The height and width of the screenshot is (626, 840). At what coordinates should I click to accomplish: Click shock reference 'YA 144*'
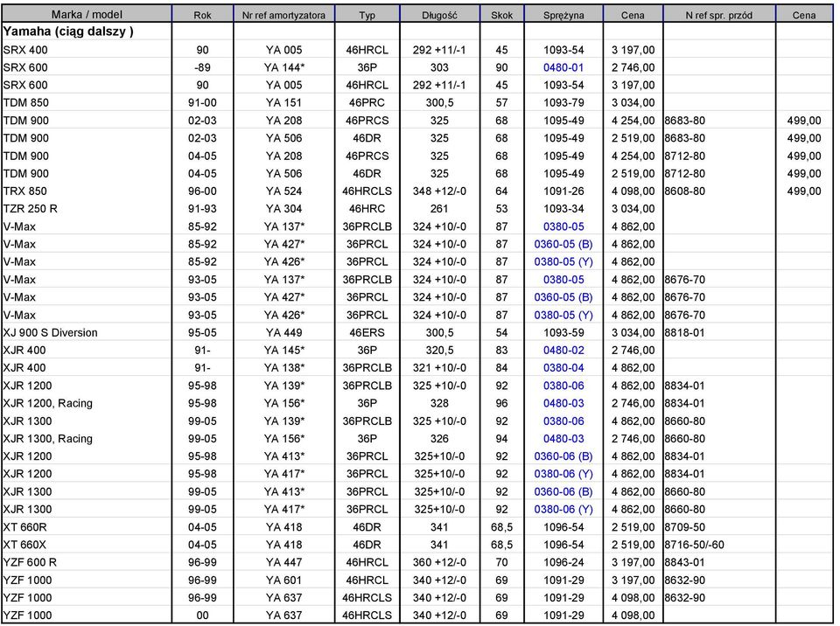pos(283,67)
